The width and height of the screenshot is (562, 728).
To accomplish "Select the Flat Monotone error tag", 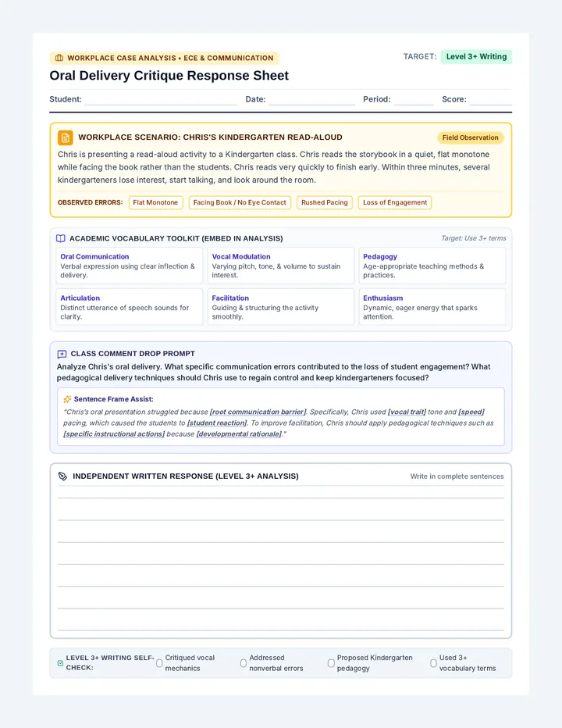I will 155,203.
